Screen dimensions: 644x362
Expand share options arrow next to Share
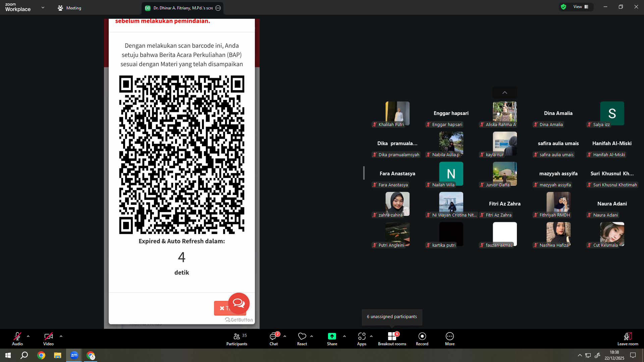pyautogui.click(x=344, y=336)
